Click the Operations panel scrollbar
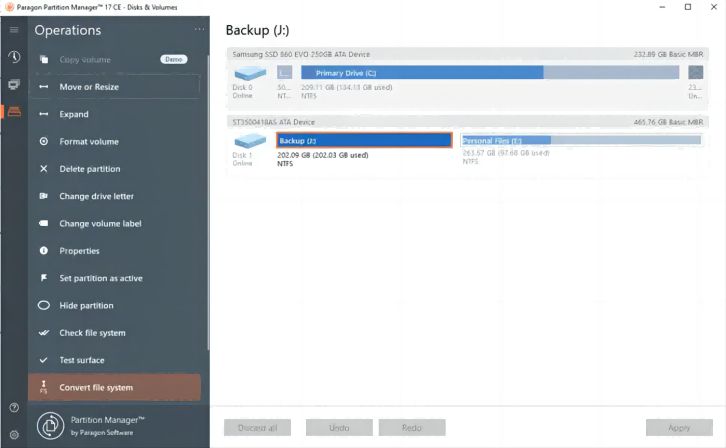Screen dimensions: 726x448 208,202
